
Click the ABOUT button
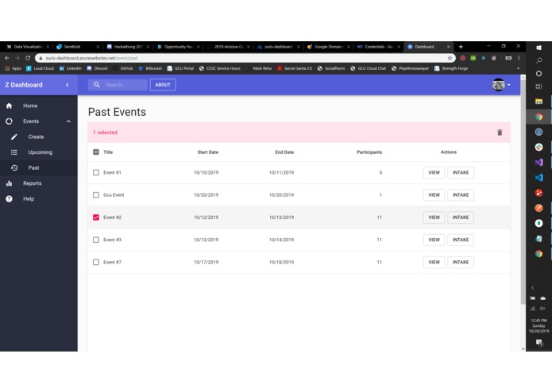click(x=163, y=85)
